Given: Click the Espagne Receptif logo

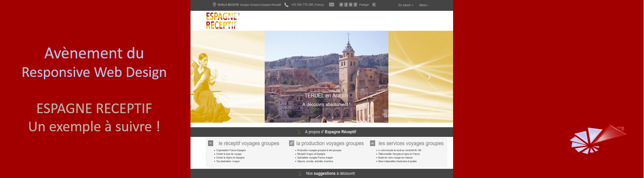Looking at the screenshot, I should click(x=223, y=21).
